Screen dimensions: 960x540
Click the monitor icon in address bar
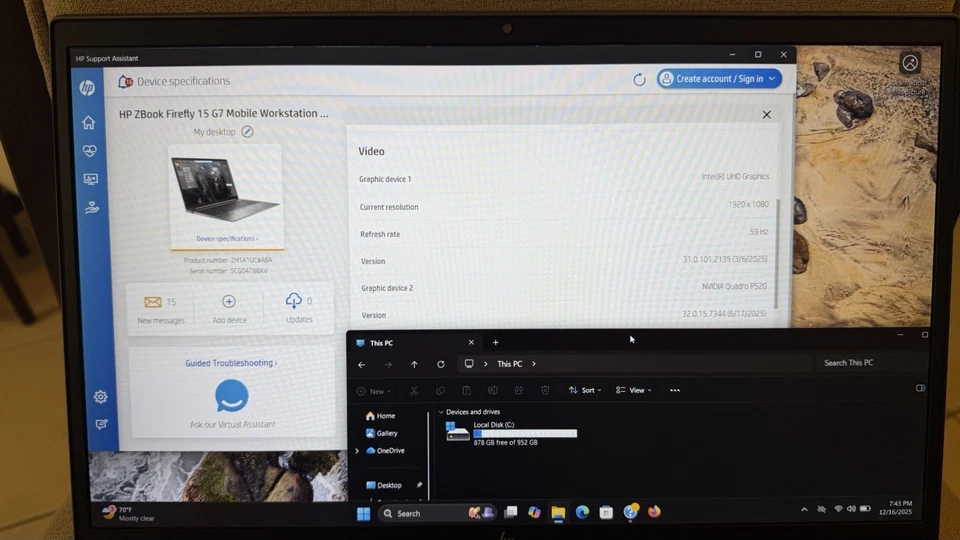tap(469, 364)
